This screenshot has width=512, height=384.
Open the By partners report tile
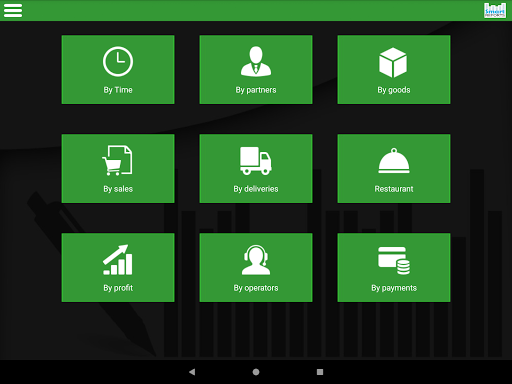[256, 70]
